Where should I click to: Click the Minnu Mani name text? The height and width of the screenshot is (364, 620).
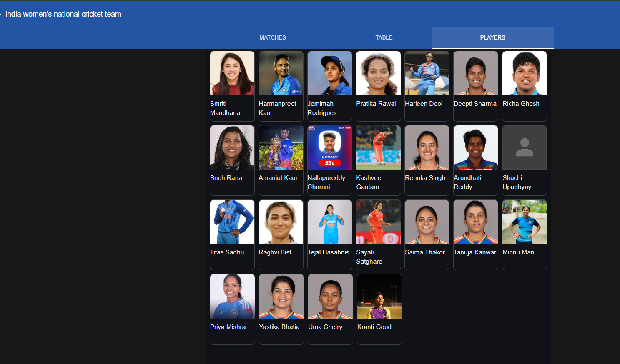519,252
